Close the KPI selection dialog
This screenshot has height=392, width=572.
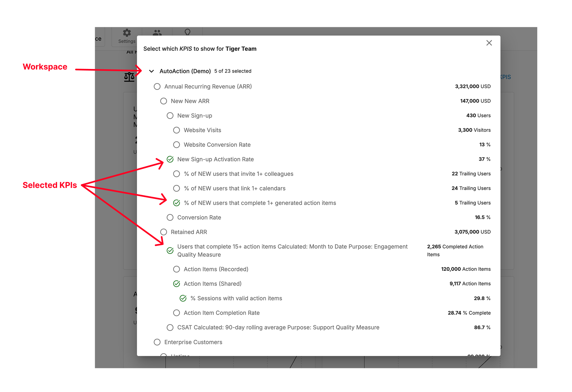click(489, 43)
